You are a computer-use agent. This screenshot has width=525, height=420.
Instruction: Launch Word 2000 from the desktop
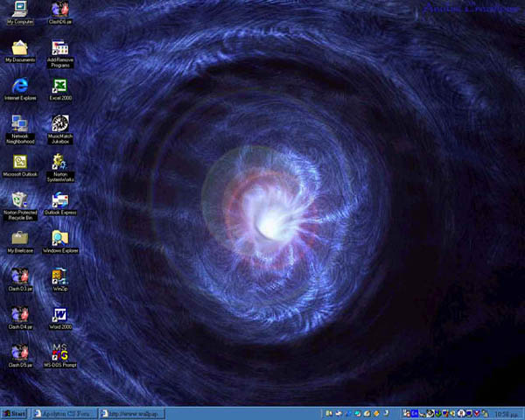(x=60, y=314)
